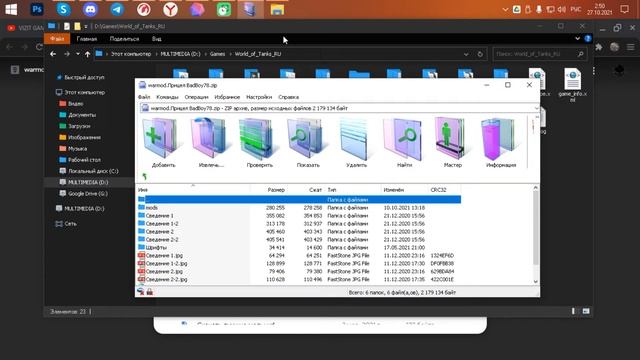The height and width of the screenshot is (360, 640).
Task: Click Explorer back navigation arrow
Action: click(53, 54)
